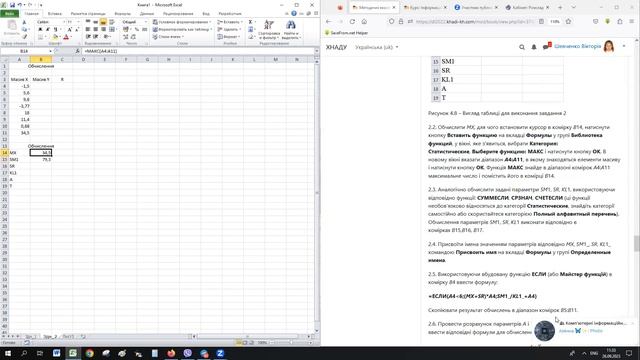The image size is (640, 360).
Task: Apply Underline formatting in Excel ribbon
Action: click(x=55, y=29)
